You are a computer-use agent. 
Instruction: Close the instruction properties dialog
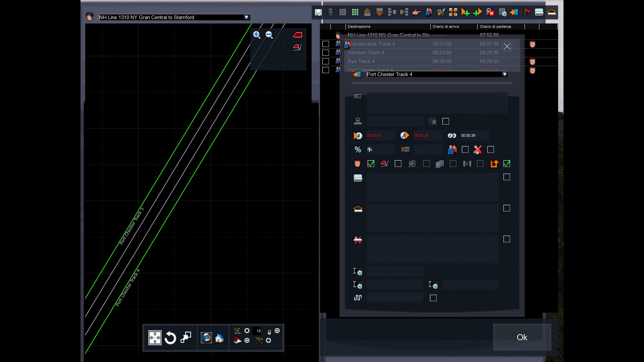click(x=507, y=46)
